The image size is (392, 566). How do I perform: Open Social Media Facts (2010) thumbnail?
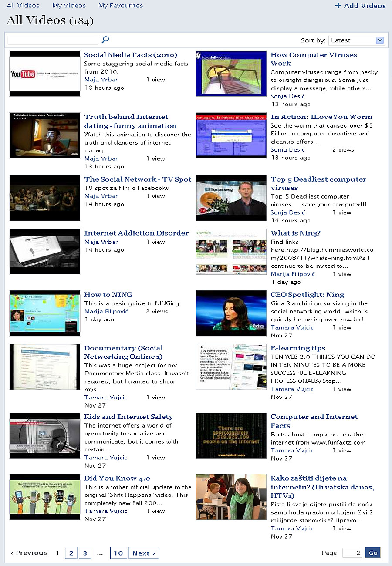(45, 74)
